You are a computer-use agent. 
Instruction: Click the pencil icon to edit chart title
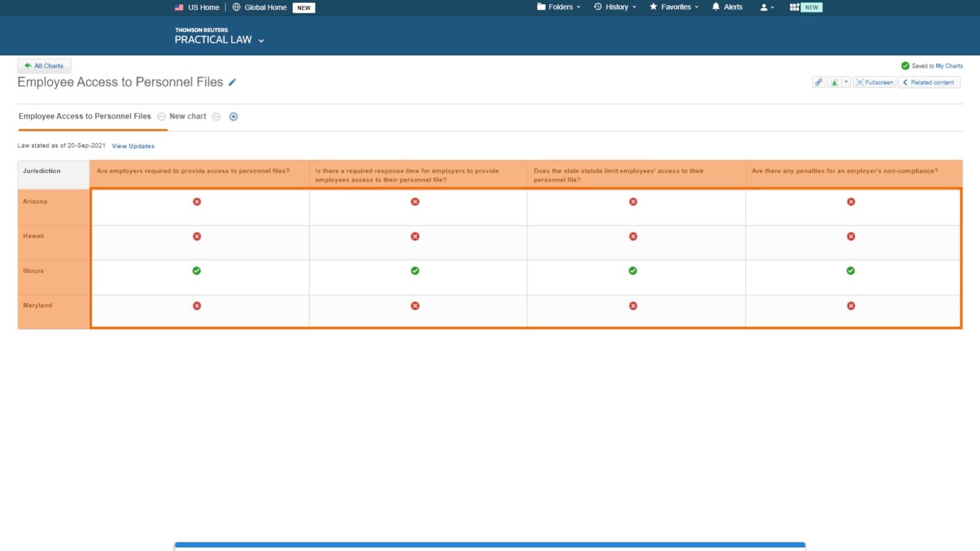[x=232, y=82]
